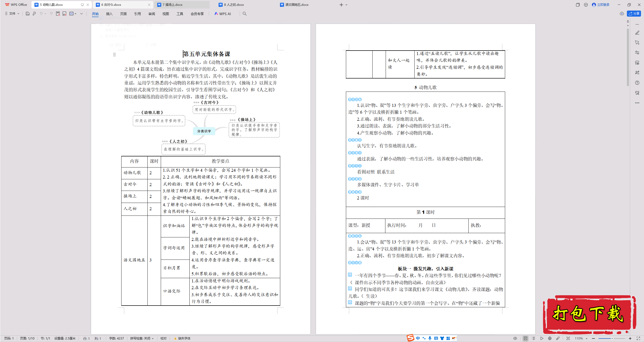The image size is (644, 342).
Task: Switch to outline view icon
Action: 534,338
